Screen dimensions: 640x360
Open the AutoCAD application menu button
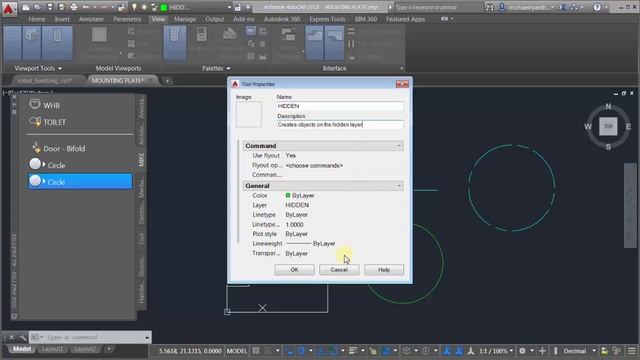tap(9, 8)
